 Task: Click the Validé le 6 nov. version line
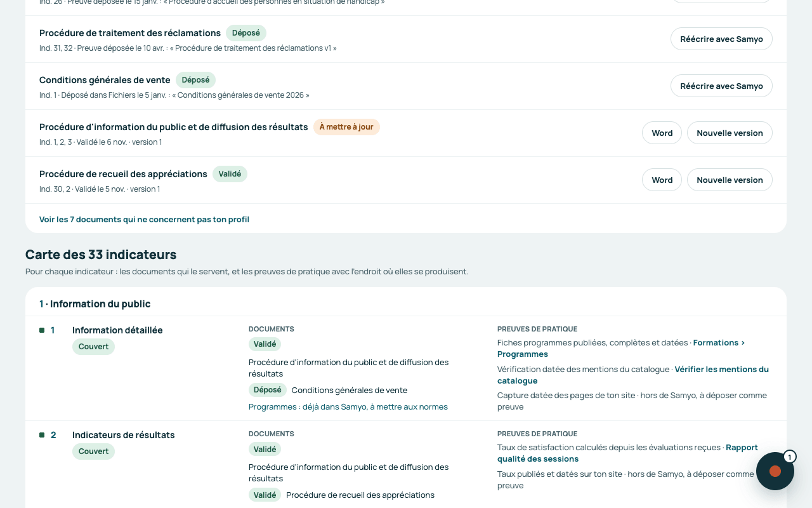coord(100,142)
